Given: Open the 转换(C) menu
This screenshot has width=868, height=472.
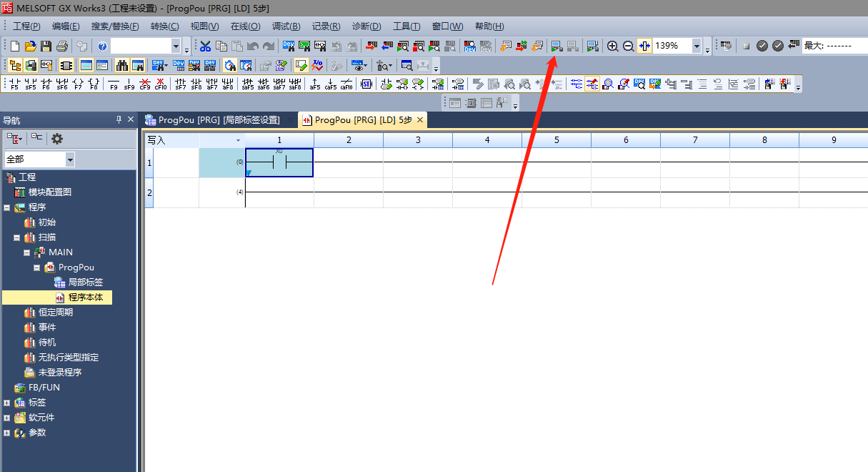Looking at the screenshot, I should [164, 26].
